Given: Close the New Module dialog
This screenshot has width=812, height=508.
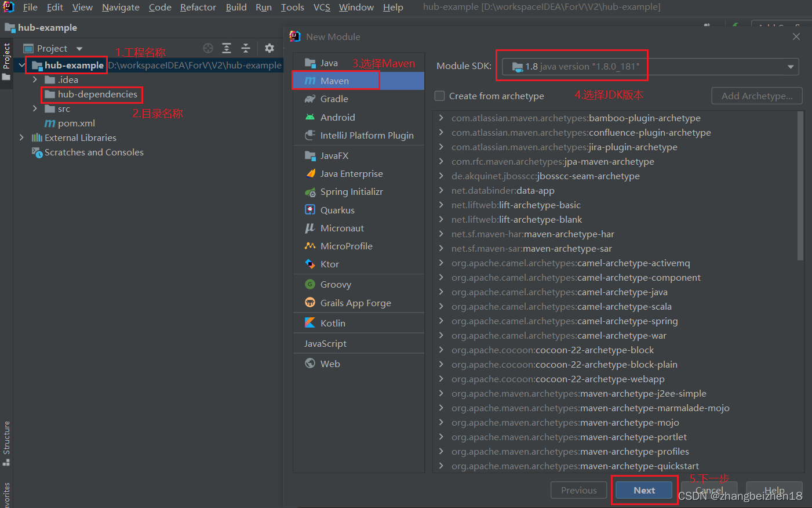Looking at the screenshot, I should pos(796,37).
